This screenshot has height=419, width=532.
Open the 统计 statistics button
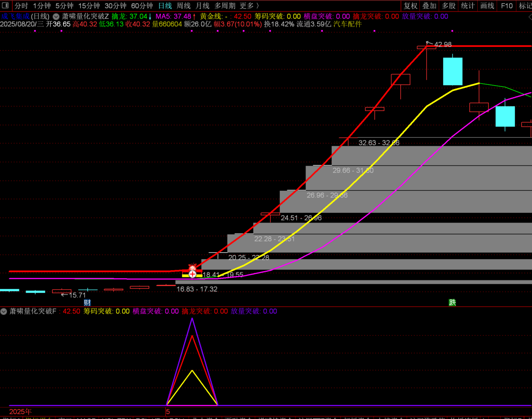(x=468, y=6)
